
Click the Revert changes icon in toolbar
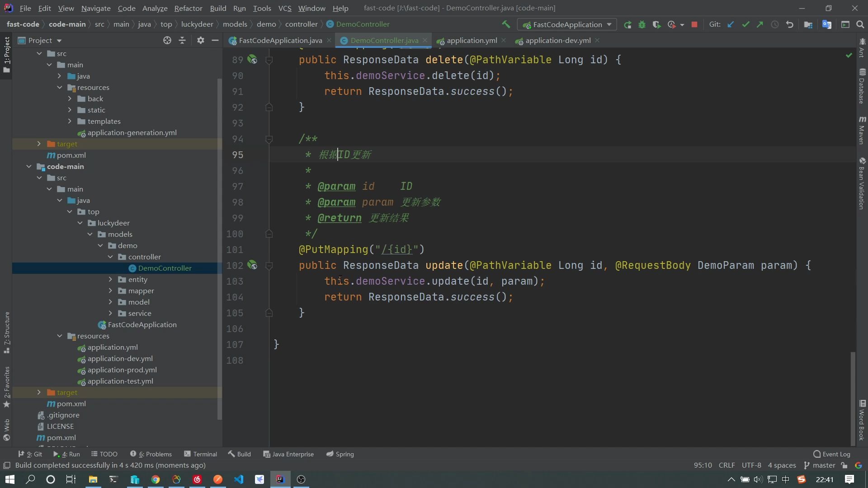(790, 24)
